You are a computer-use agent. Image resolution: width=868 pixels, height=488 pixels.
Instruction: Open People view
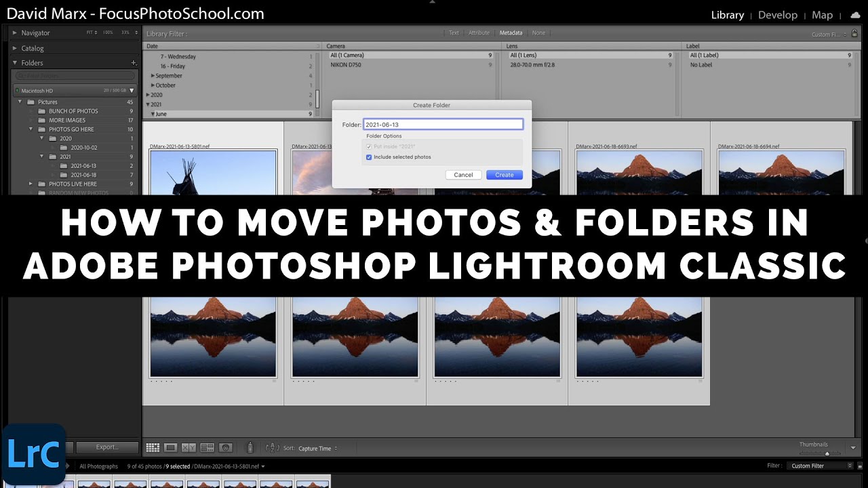226,447
